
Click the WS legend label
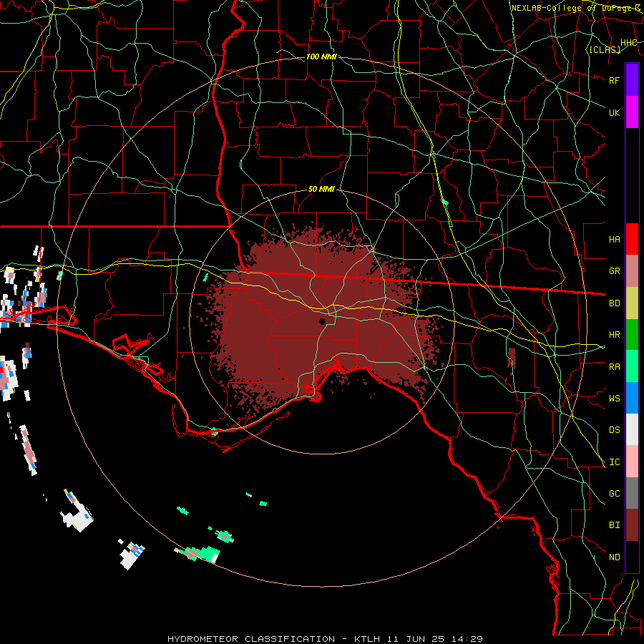pyautogui.click(x=614, y=399)
